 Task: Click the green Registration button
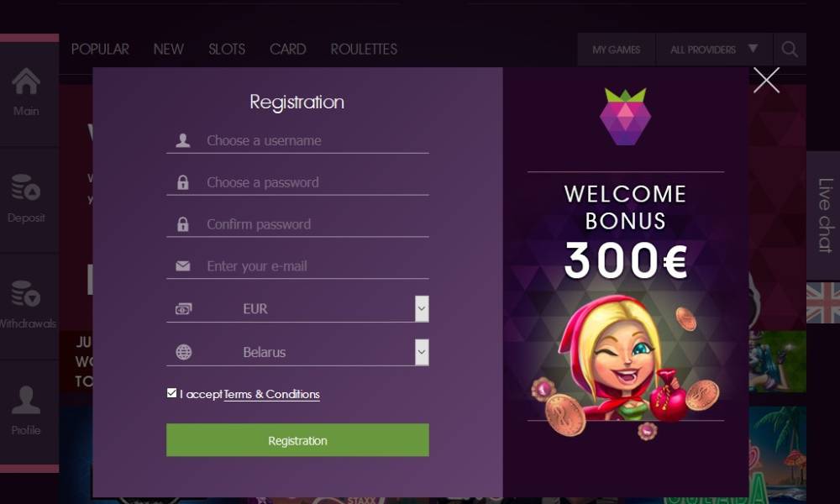coord(297,440)
